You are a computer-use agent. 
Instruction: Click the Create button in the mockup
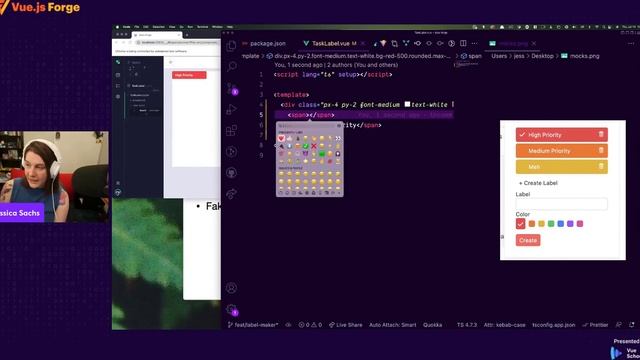528,240
